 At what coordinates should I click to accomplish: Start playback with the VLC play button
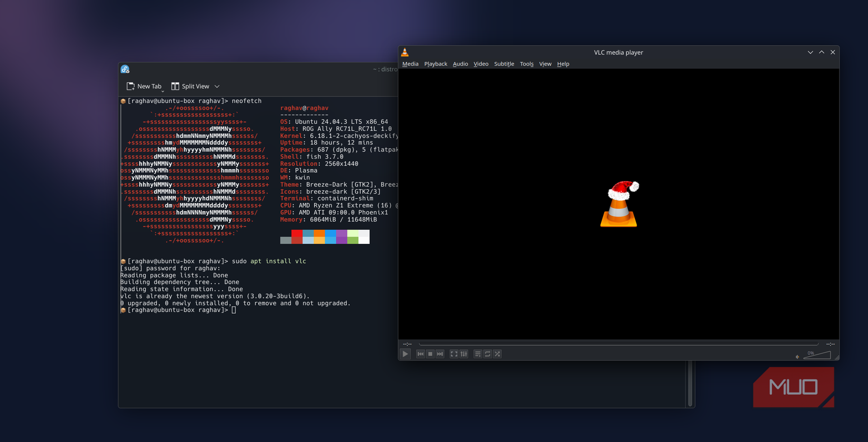405,354
